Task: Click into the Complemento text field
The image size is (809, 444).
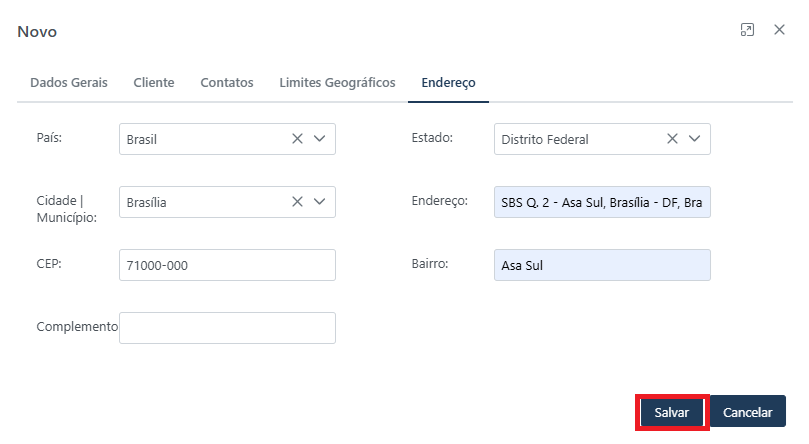Action: tap(227, 328)
